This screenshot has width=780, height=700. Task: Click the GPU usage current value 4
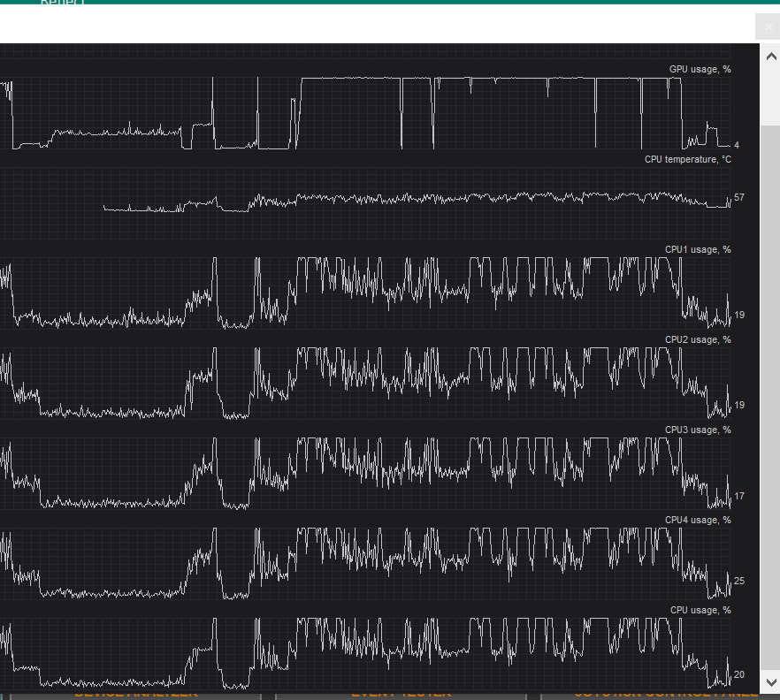pyautogui.click(x=737, y=145)
